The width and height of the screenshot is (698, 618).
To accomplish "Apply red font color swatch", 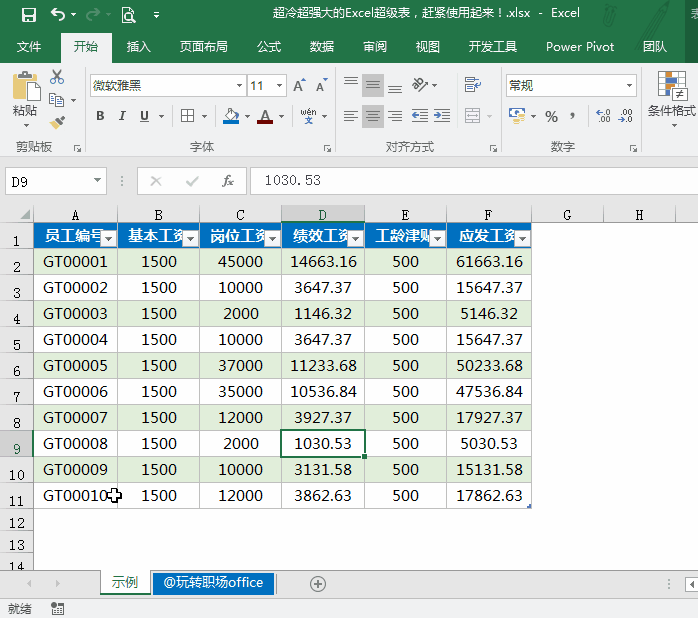I will (x=265, y=116).
